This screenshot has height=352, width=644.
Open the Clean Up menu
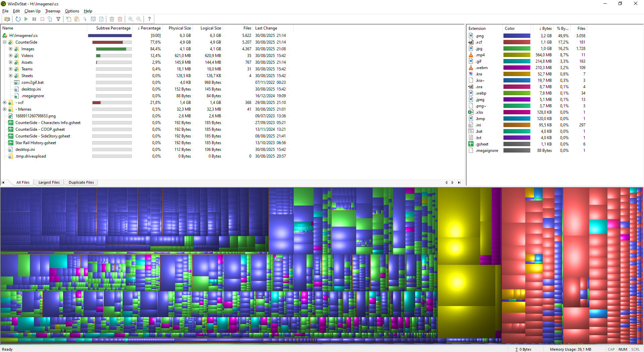pyautogui.click(x=33, y=11)
